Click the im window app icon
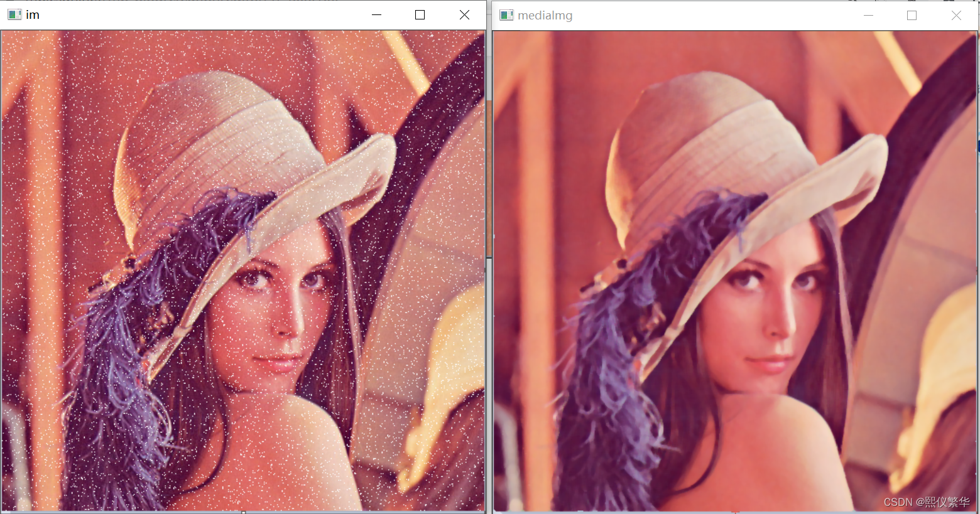Image resolution: width=980 pixels, height=514 pixels. [14, 14]
